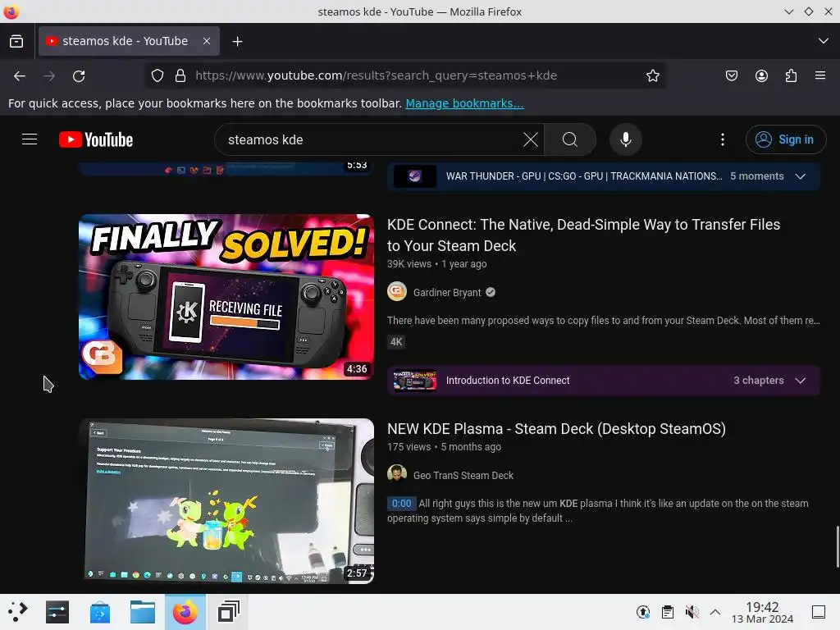Click the magnifier search button
Viewport: 840px width, 630px height.
tap(570, 139)
